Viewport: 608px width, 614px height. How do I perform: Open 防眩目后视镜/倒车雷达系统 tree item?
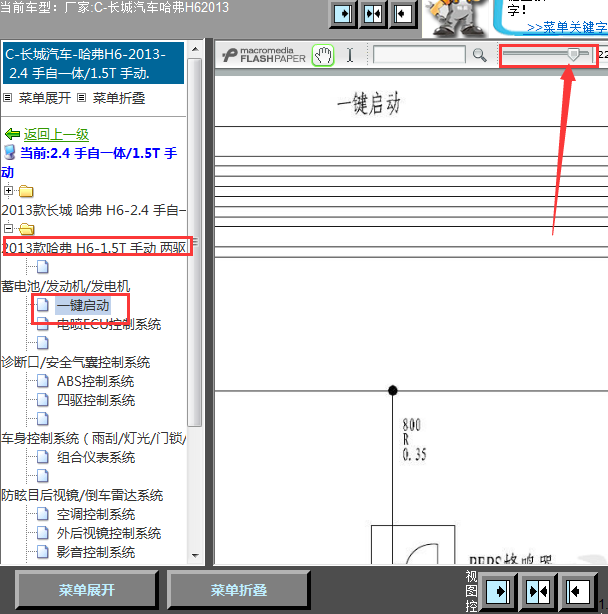pos(82,495)
